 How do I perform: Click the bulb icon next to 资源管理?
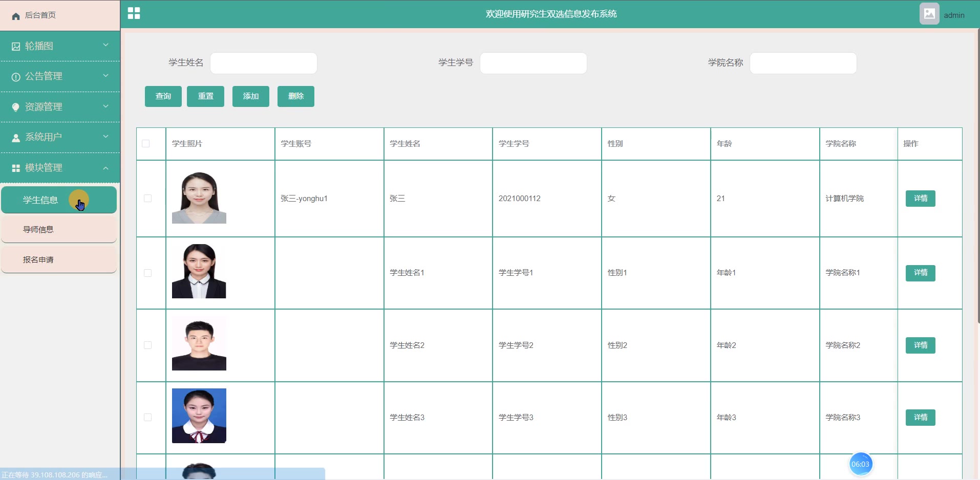coord(16,107)
